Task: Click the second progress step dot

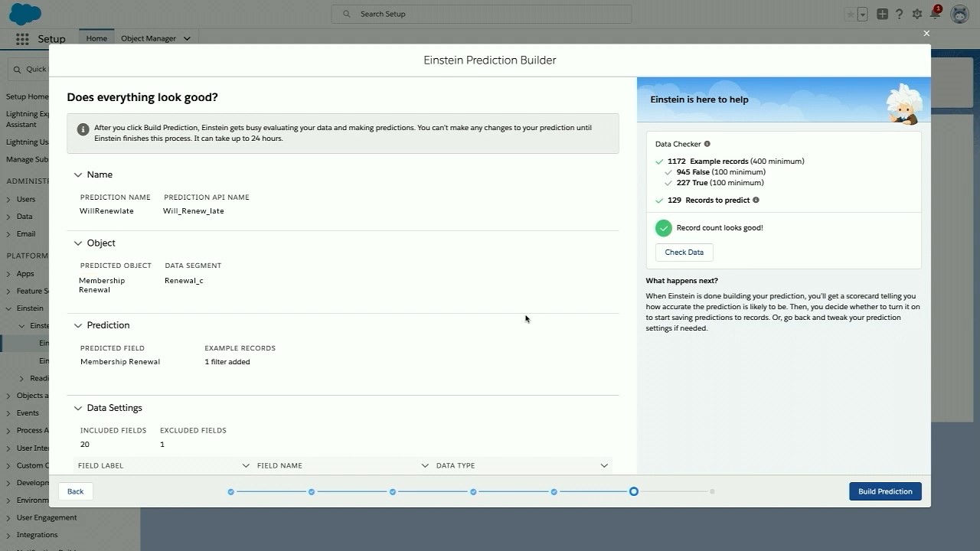Action: 312,491
